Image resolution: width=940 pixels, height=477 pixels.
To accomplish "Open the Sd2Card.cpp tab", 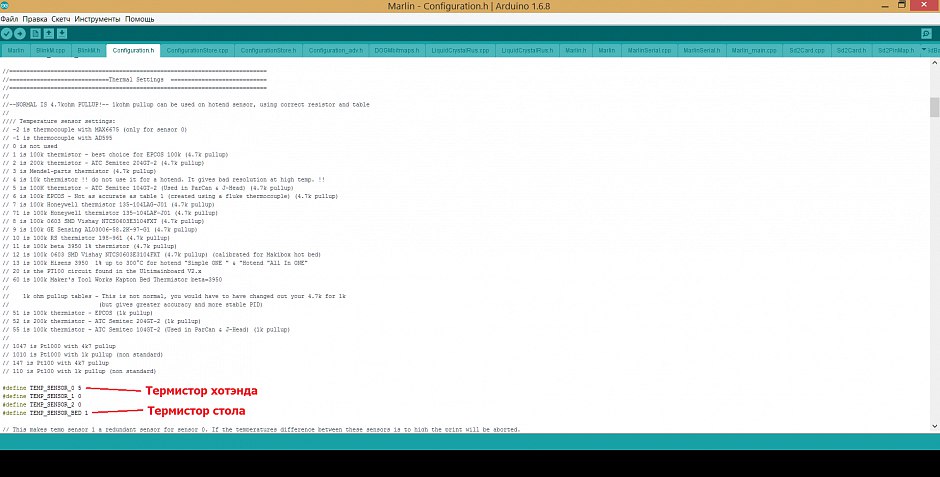I will pyautogui.click(x=806, y=50).
